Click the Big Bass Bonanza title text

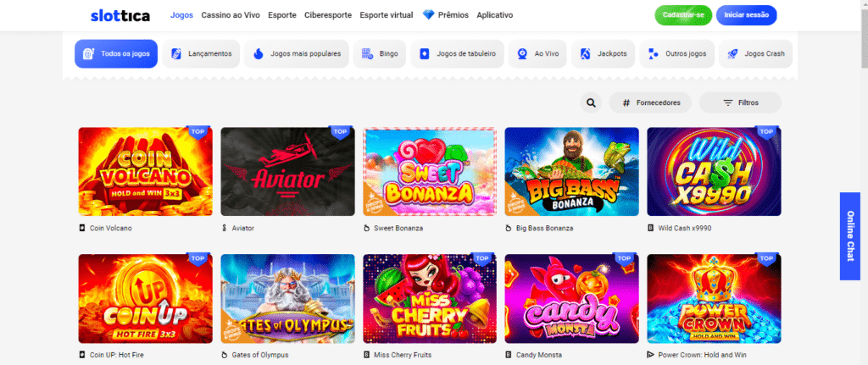pyautogui.click(x=544, y=228)
